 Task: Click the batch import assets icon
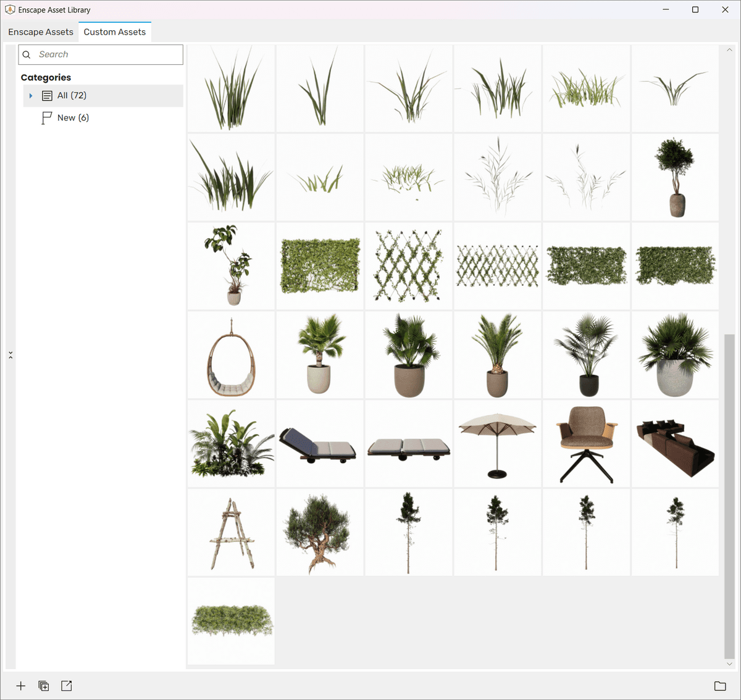(x=44, y=686)
